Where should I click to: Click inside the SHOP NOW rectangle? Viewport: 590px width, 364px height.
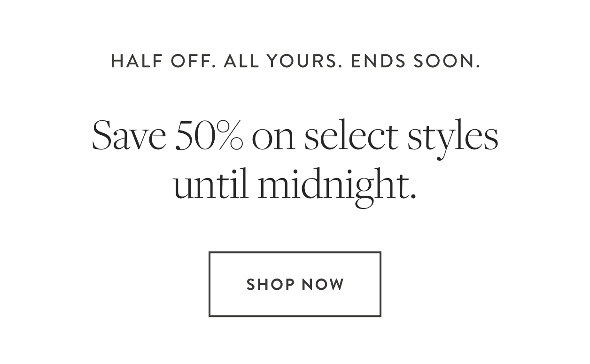pyautogui.click(x=295, y=284)
